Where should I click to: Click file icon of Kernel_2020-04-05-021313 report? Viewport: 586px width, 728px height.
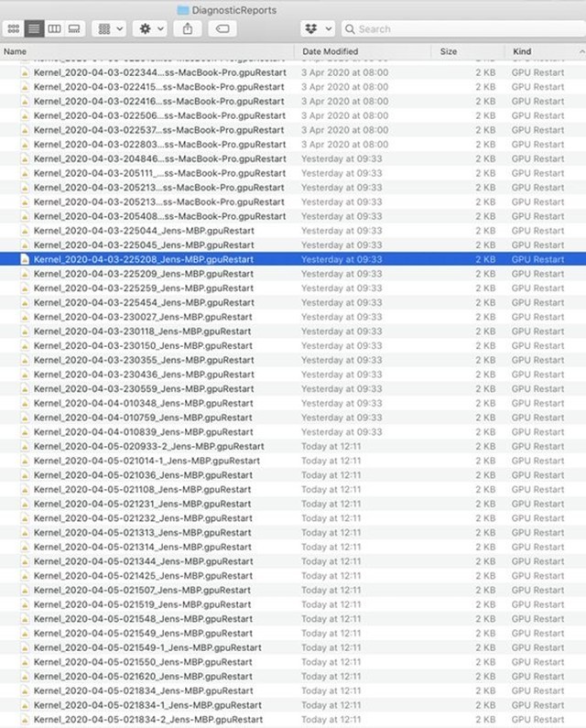[x=25, y=533]
